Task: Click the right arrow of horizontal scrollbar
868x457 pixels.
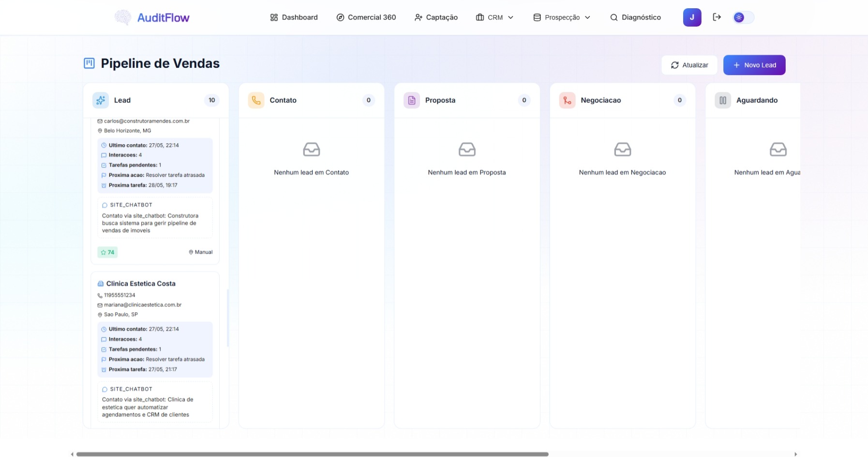Action: pos(796,454)
